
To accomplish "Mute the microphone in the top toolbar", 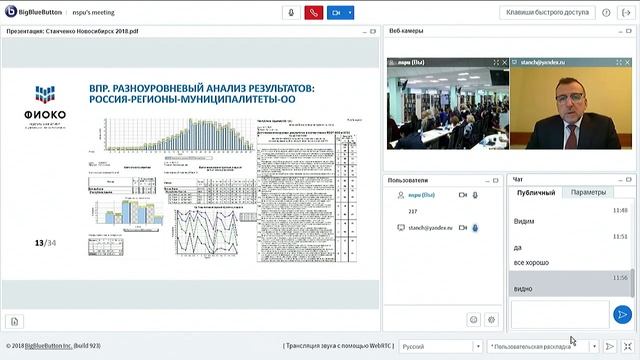I will coord(291,13).
